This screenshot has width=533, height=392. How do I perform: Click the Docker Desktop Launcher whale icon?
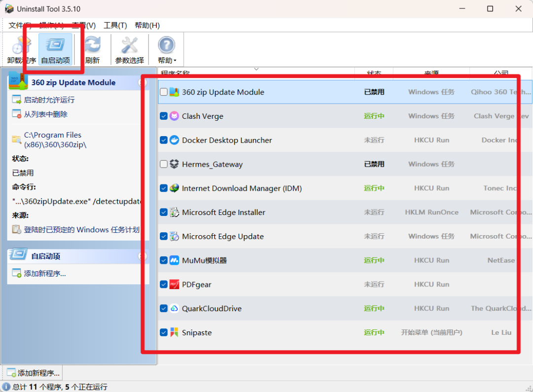(x=174, y=140)
